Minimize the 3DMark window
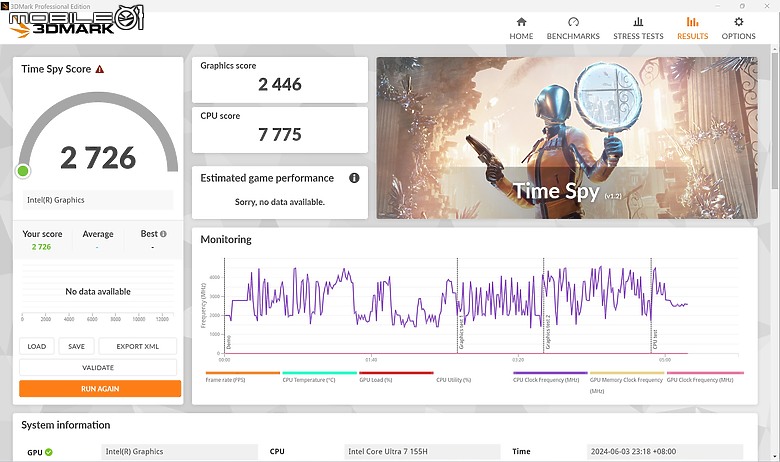780x462 pixels. pos(718,6)
